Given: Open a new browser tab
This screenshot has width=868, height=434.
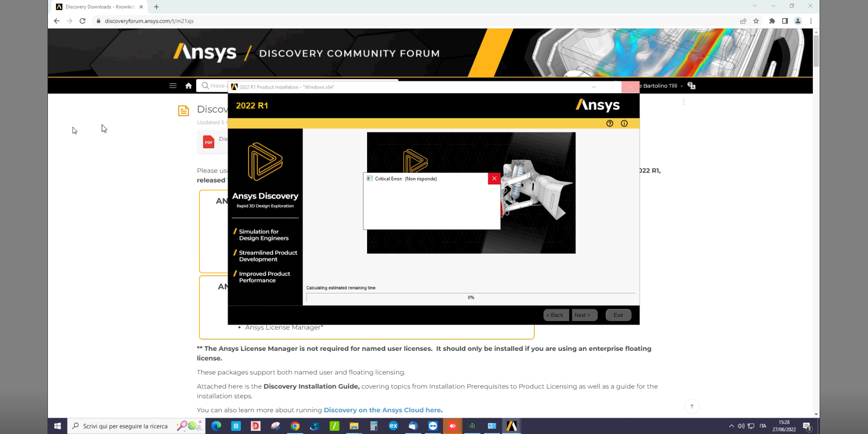Looking at the screenshot, I should [156, 7].
